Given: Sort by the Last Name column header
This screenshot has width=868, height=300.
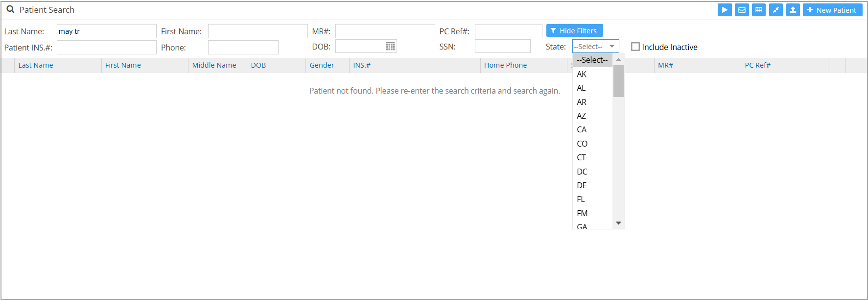Looking at the screenshot, I should tap(36, 65).
